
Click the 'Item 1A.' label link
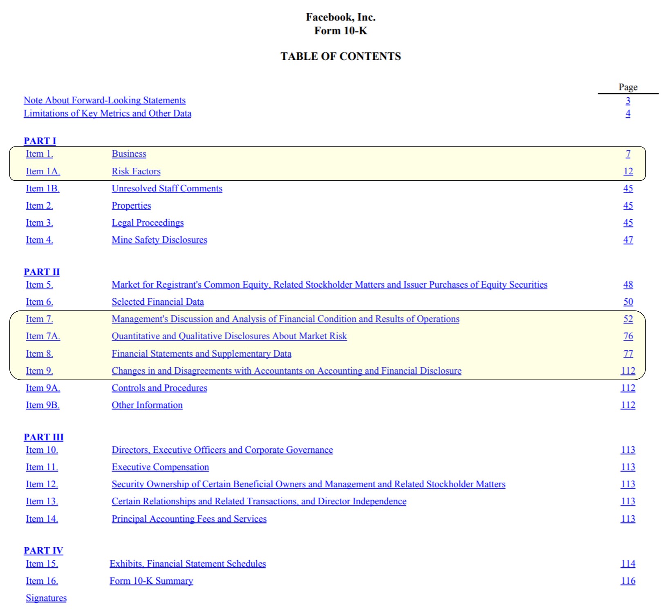(43, 171)
